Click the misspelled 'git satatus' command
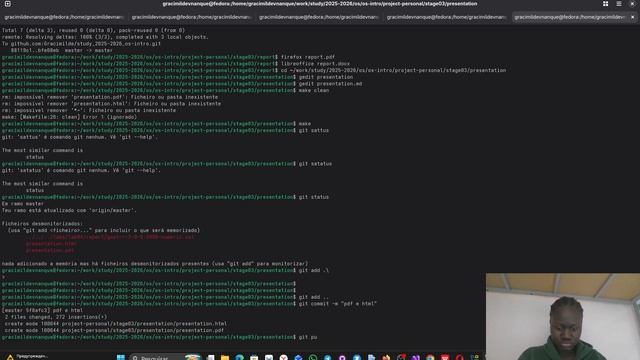 (x=315, y=164)
